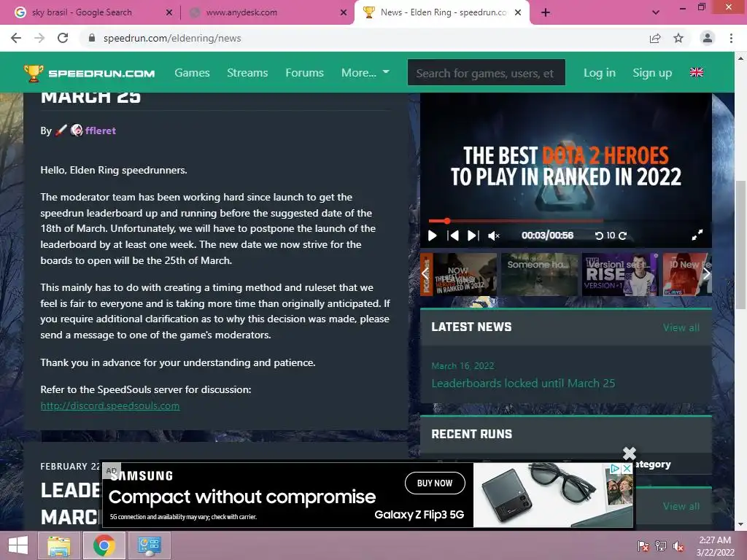Click the browser forward arrow
The height and width of the screenshot is (560, 747).
[39, 38]
